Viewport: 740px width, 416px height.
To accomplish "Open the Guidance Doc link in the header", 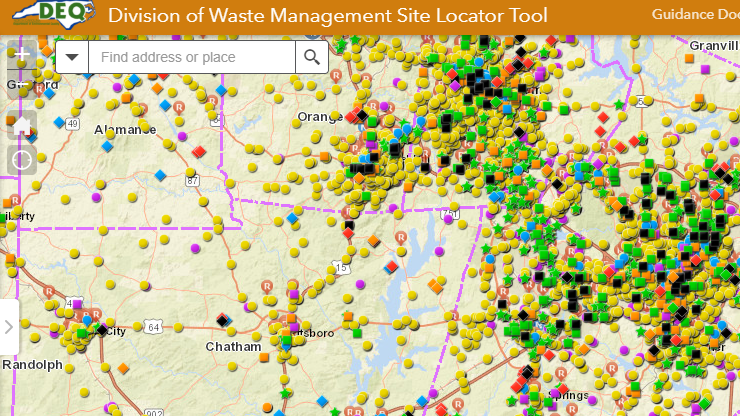I will point(696,15).
